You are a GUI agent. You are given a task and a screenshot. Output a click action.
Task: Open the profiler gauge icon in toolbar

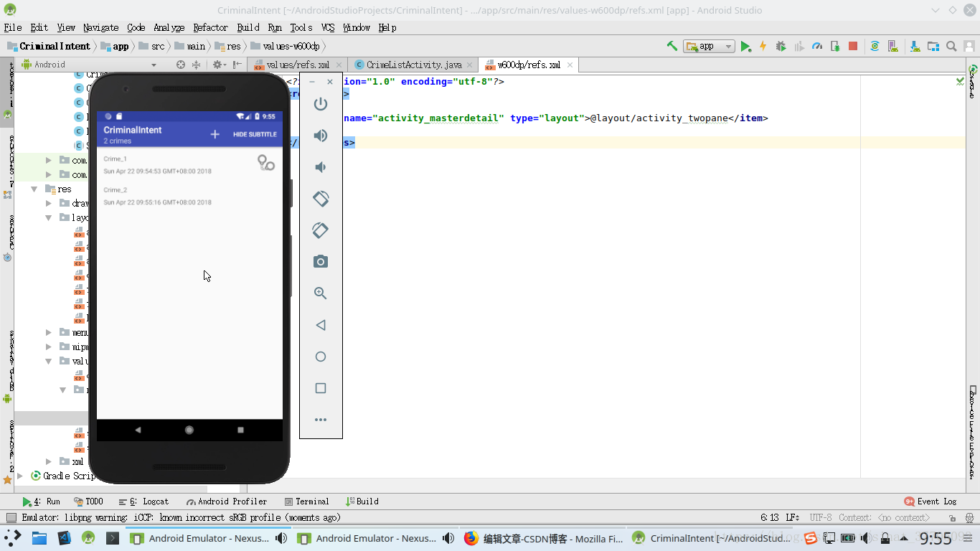click(816, 46)
